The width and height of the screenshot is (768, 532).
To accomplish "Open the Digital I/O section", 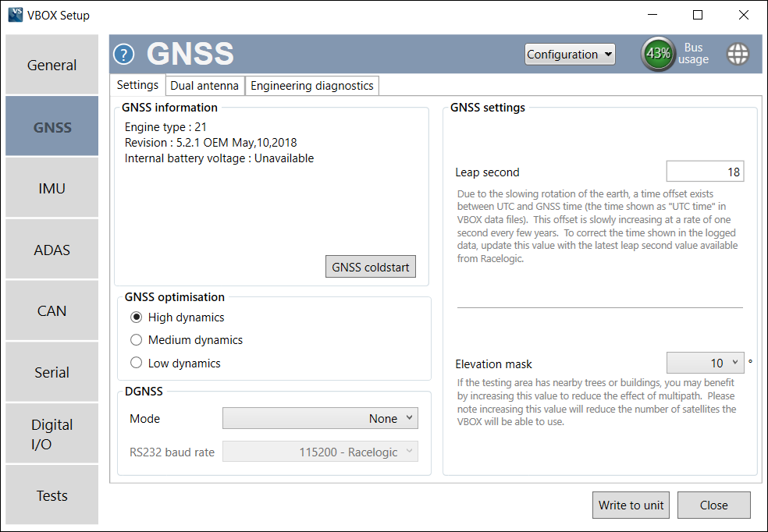I will [51, 433].
